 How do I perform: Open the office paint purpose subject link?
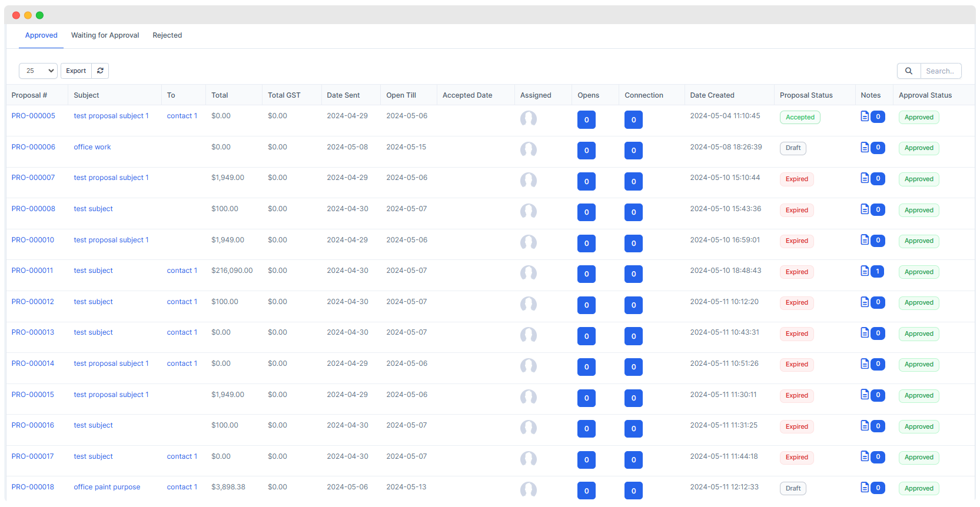107,487
